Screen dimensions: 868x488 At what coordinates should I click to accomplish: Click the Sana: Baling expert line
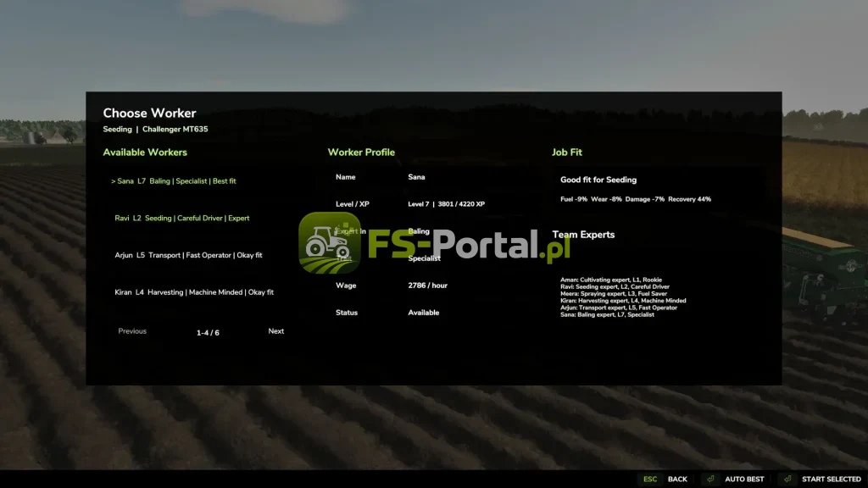pyautogui.click(x=607, y=314)
